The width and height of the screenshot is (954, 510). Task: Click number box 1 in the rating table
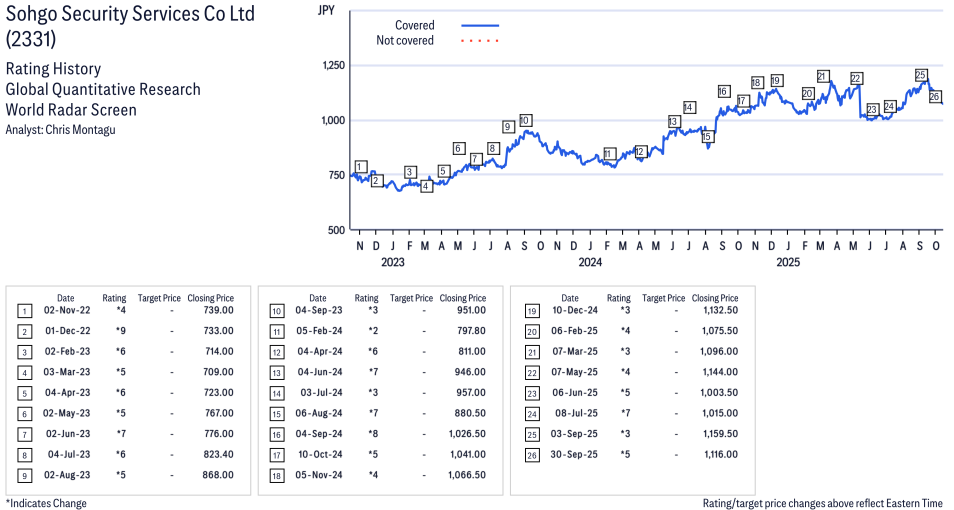coord(23,311)
